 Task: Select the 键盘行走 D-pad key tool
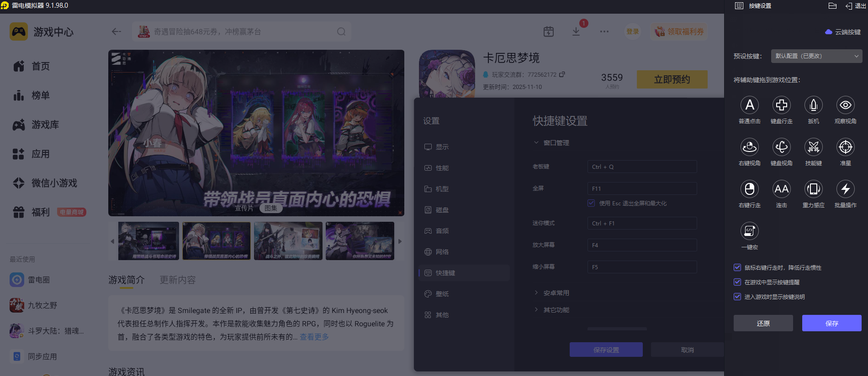tap(782, 105)
